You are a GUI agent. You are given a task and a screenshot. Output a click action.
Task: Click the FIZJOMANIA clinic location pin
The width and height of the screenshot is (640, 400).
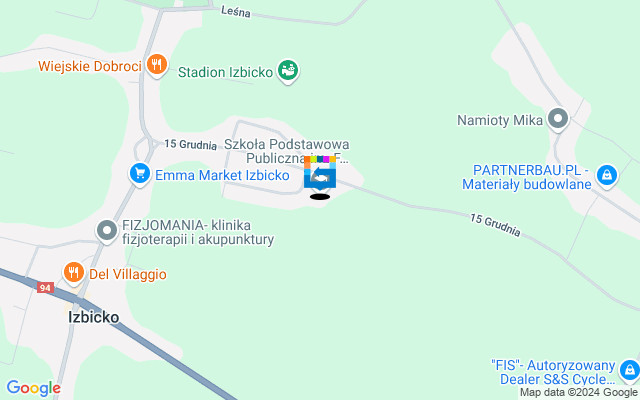point(107,231)
